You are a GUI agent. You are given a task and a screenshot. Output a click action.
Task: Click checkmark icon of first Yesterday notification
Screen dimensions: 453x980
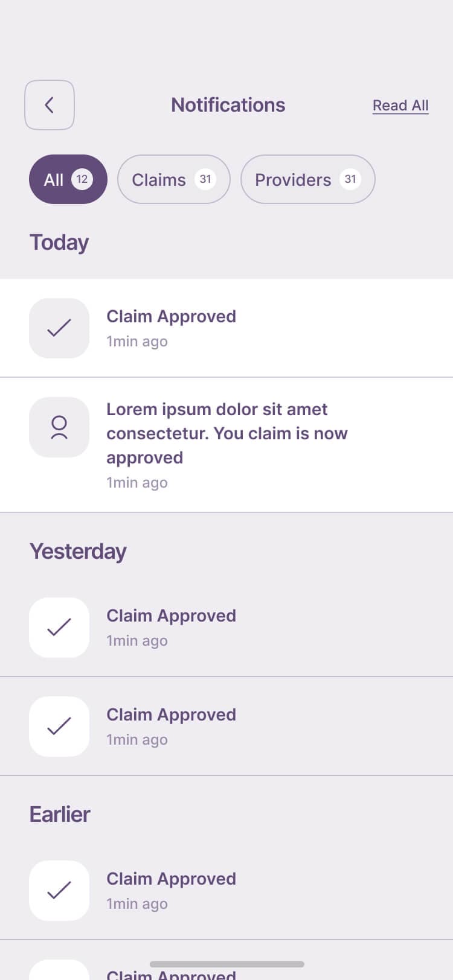59,628
